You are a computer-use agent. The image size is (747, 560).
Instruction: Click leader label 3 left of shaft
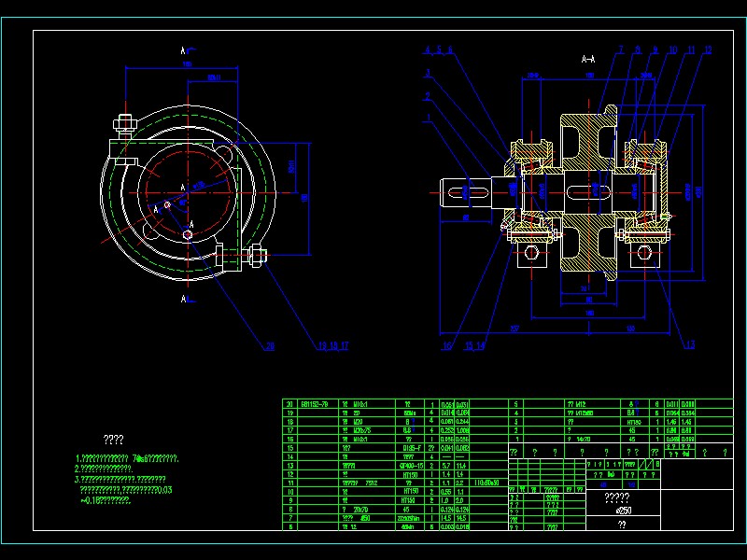(x=429, y=73)
